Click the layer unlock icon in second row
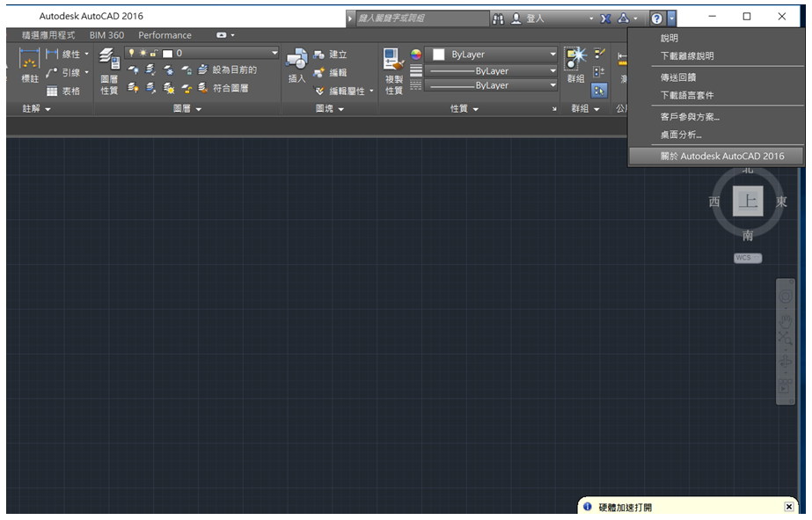Image resolution: width=812 pixels, height=520 pixels. (x=186, y=88)
